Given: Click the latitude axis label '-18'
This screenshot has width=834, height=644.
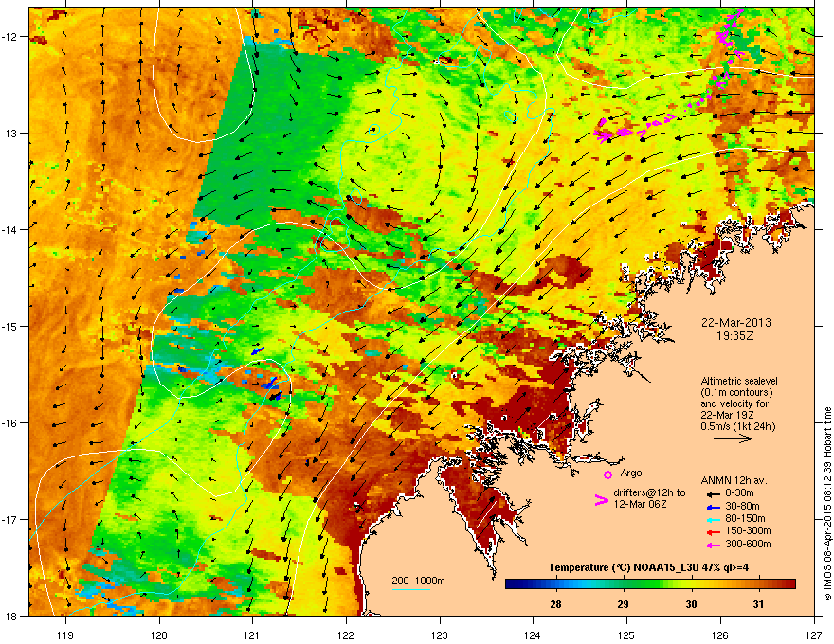Looking at the screenshot, I should (10, 616).
